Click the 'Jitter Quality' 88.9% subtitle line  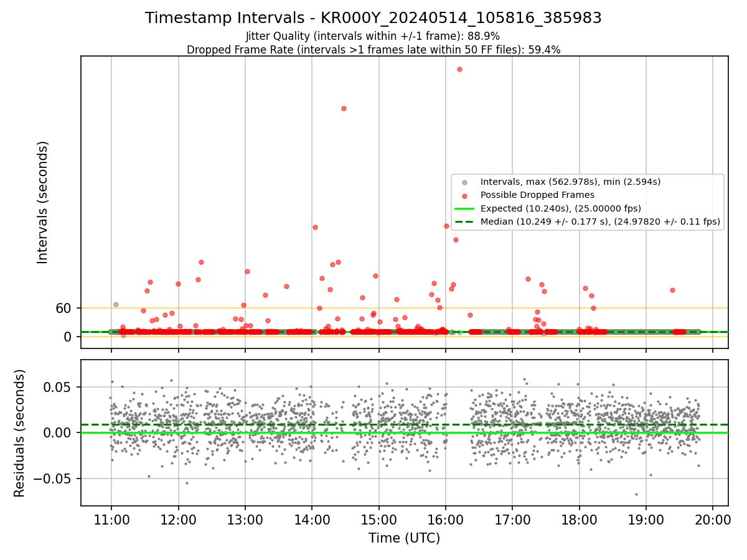click(373, 37)
